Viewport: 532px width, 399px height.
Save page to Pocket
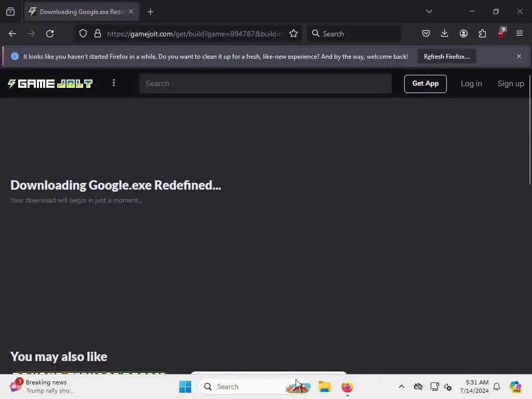tap(426, 34)
